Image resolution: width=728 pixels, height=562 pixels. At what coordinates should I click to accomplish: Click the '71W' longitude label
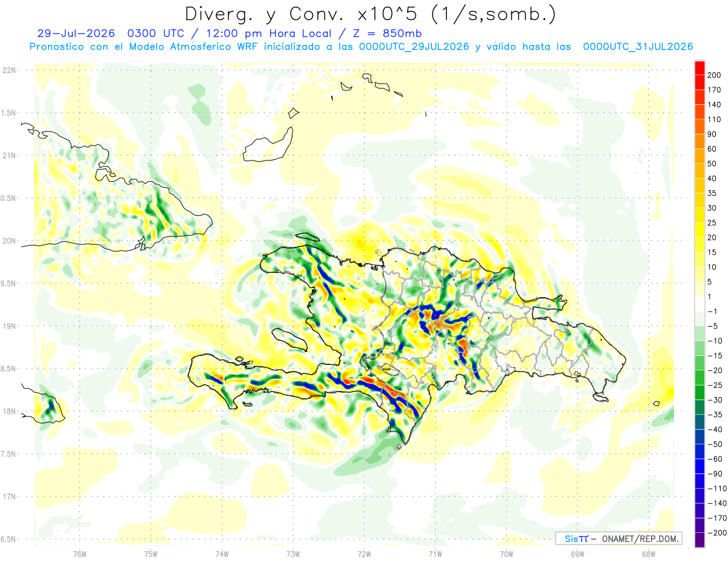435,554
